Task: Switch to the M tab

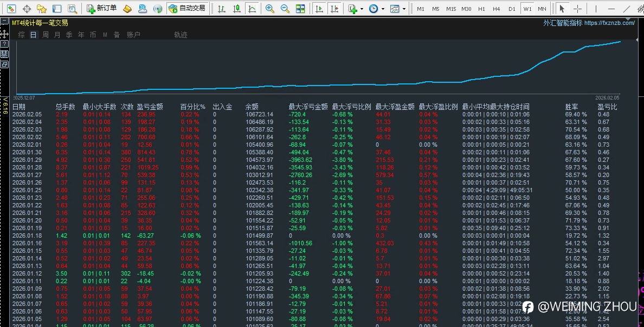Action: [105, 35]
